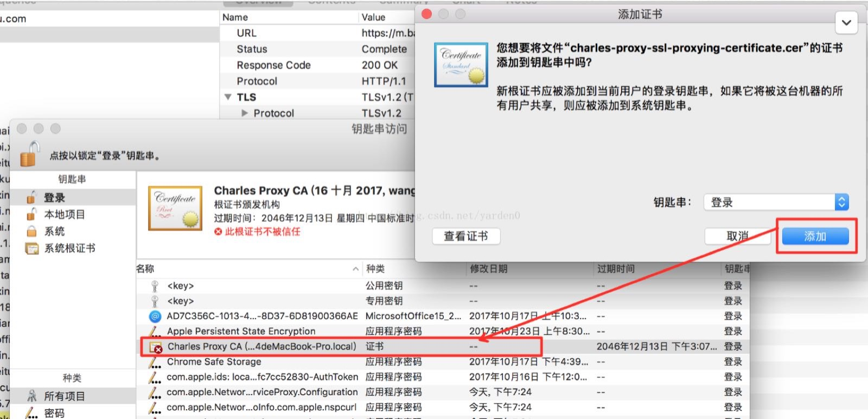Click the 系统 locked padlock icon
This screenshot has width=868, height=419.
point(32,231)
